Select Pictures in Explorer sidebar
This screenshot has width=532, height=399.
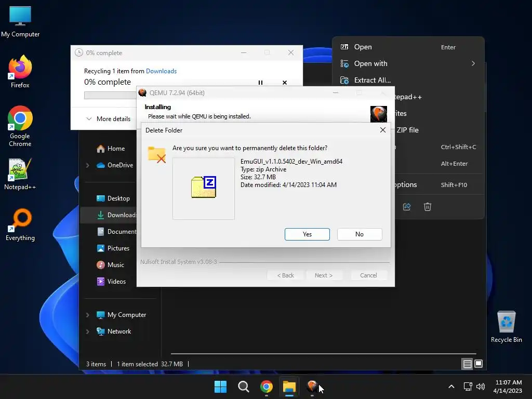coord(113,248)
